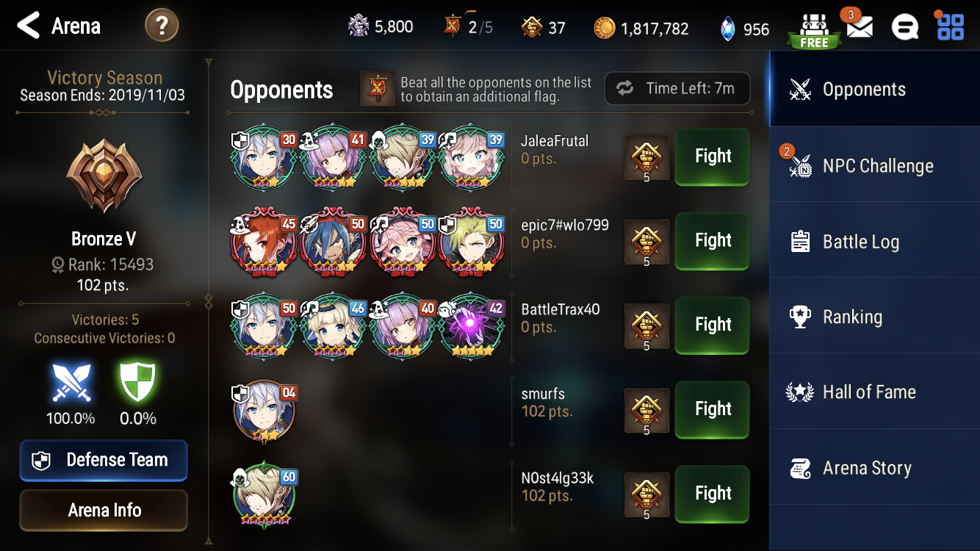Viewport: 980px width, 551px height.
Task: Open the blue grid menu icon
Action: click(x=951, y=26)
